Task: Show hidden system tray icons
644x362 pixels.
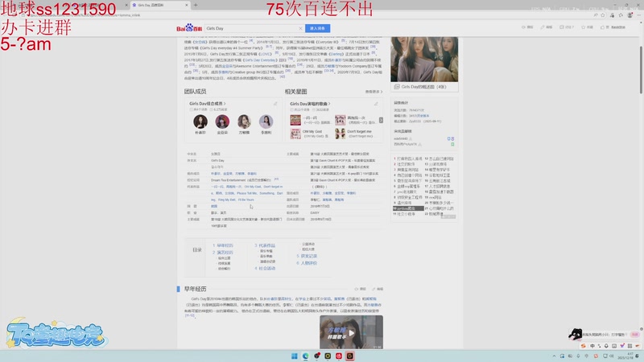Action: (x=554, y=356)
